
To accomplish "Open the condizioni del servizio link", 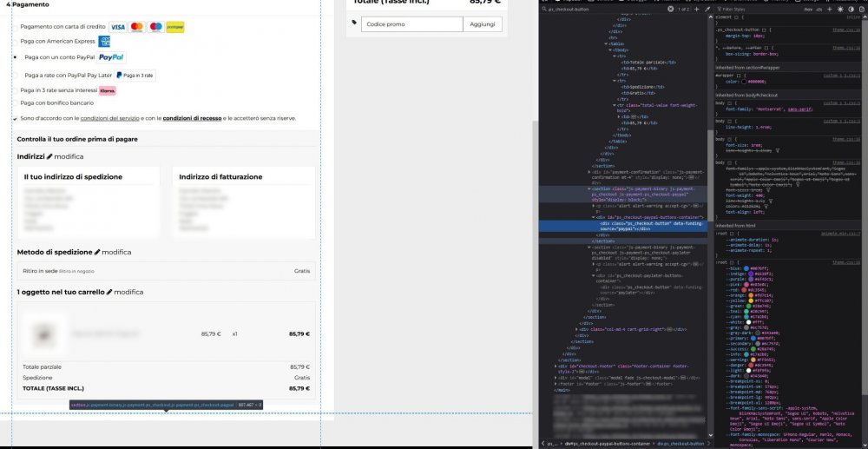I will tap(109, 118).
